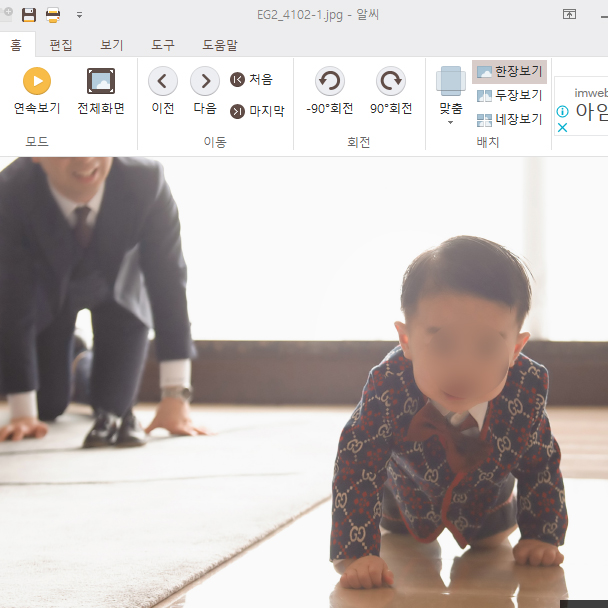Viewport: 608px width, 608px height.
Task: Open the 편집 ribbon tab
Action: (x=61, y=45)
